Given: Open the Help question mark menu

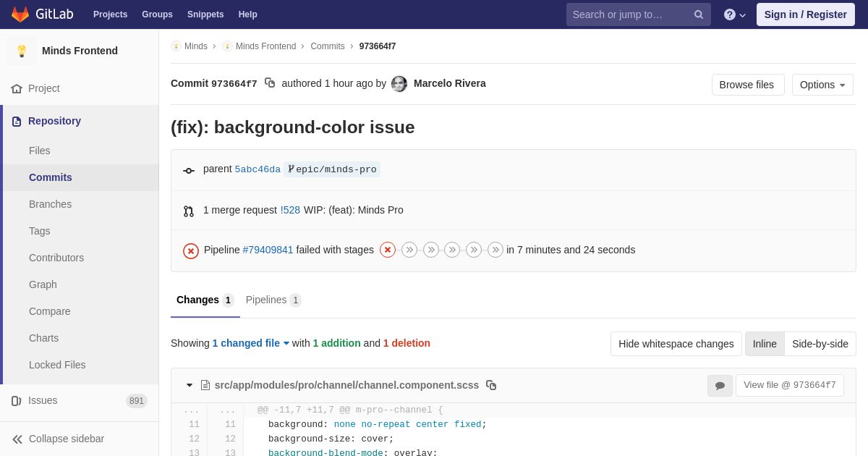Looking at the screenshot, I should tap(734, 14).
